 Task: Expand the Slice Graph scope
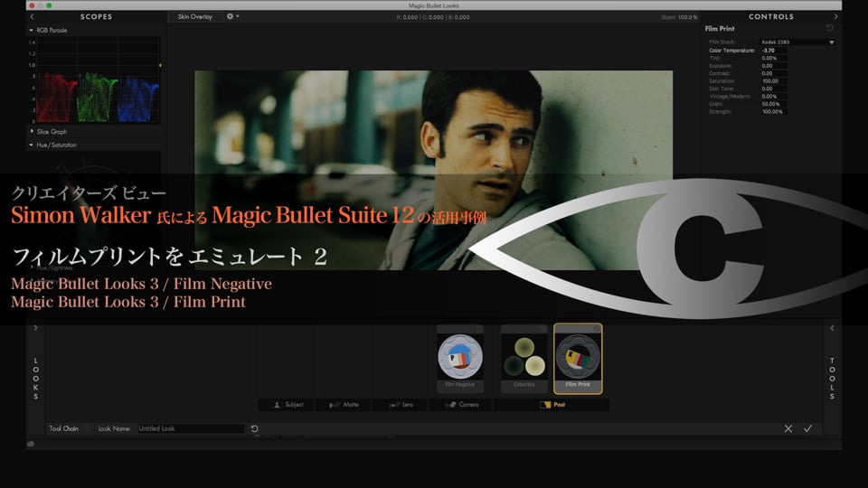point(32,131)
